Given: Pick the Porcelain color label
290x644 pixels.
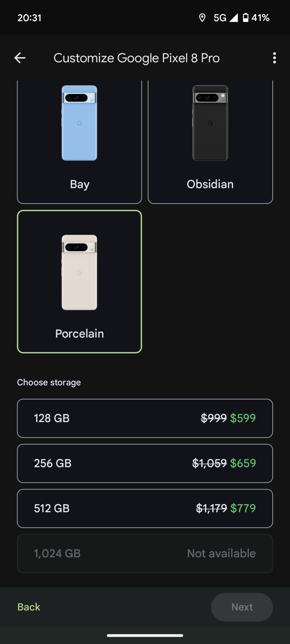Looking at the screenshot, I should click(x=79, y=334).
